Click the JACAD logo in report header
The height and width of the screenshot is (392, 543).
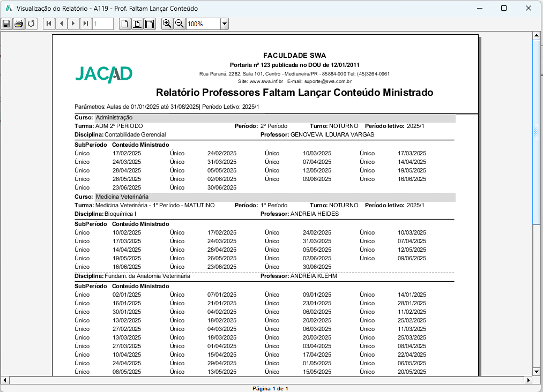pos(104,74)
